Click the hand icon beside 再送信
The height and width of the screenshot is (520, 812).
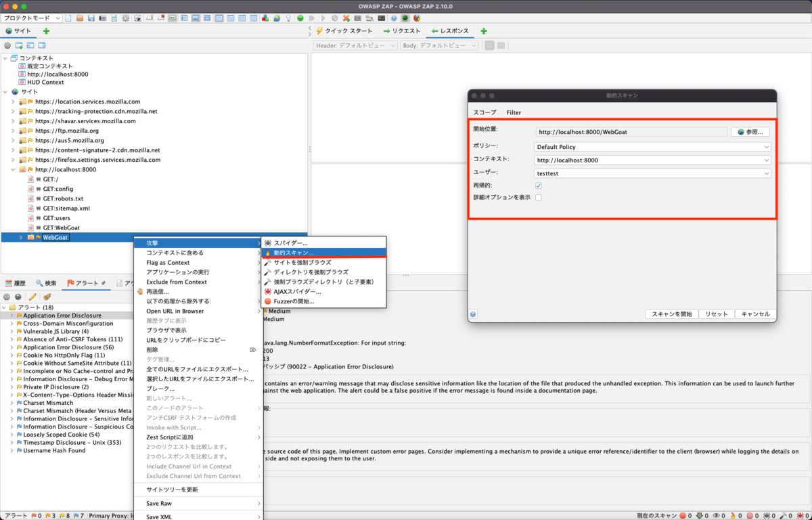coord(140,292)
